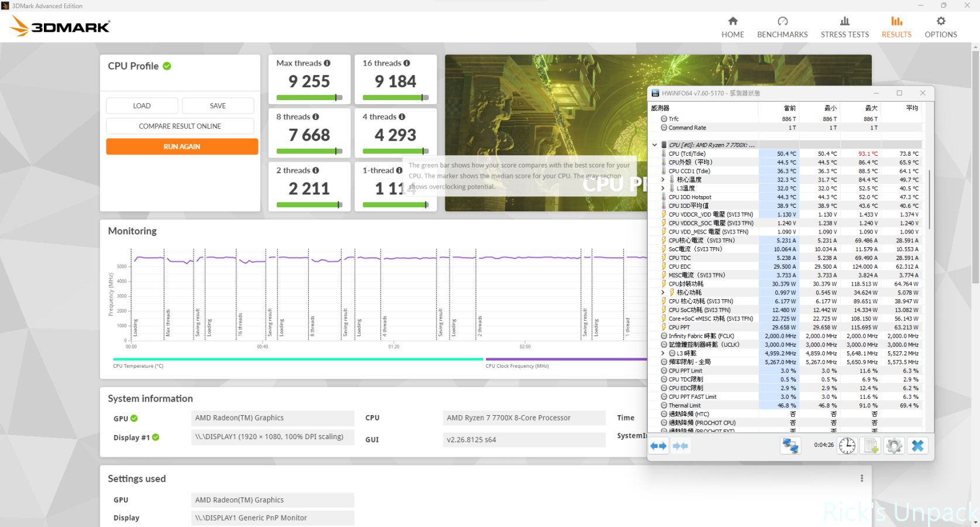This screenshot has width=980, height=527.
Task: Click green checkmark next to CPU Profile
Action: [167, 66]
